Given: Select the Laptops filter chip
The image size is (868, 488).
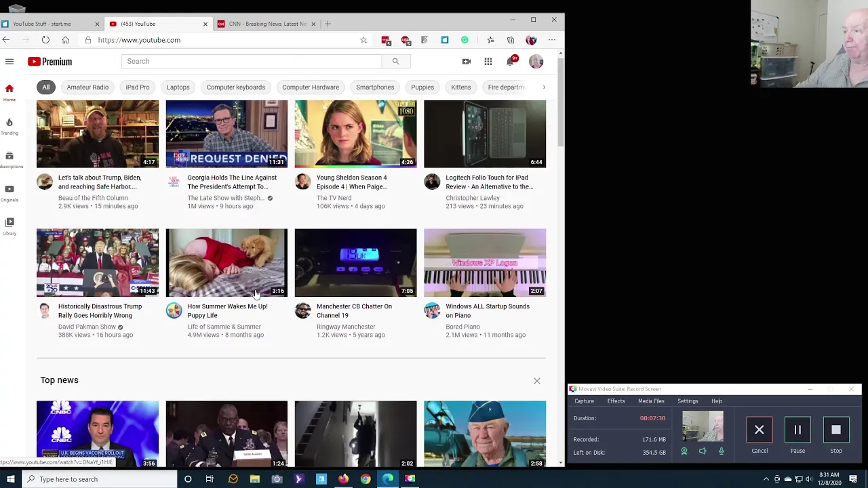Looking at the screenshot, I should pyautogui.click(x=178, y=87).
